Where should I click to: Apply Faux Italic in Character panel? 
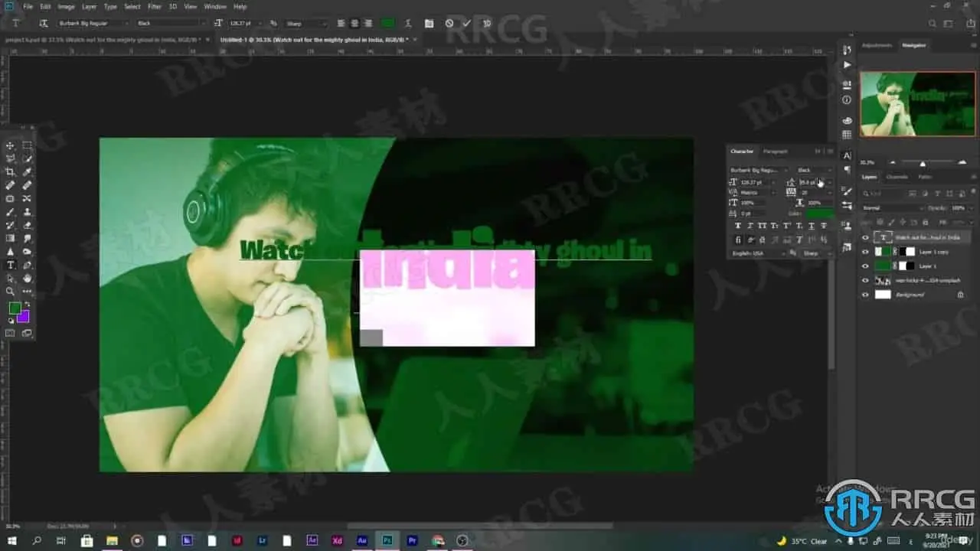[x=750, y=226]
